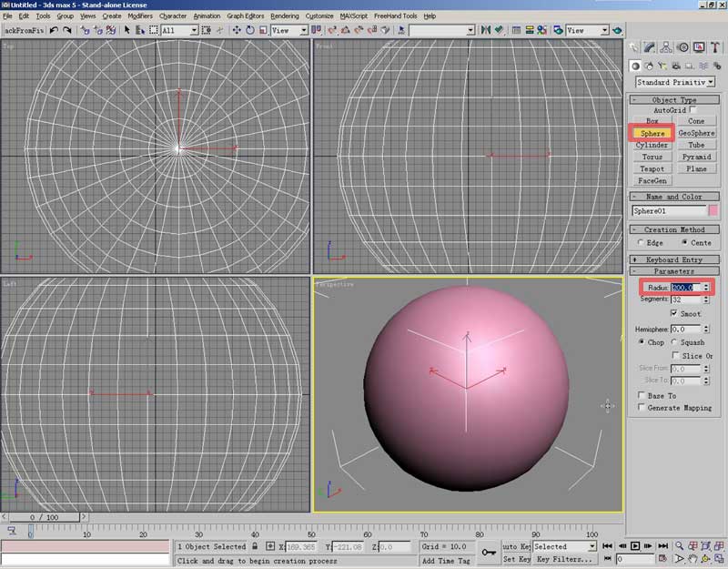Open the Utilities hammer panel icon
Viewport: 728px width, 569px height.
point(714,47)
